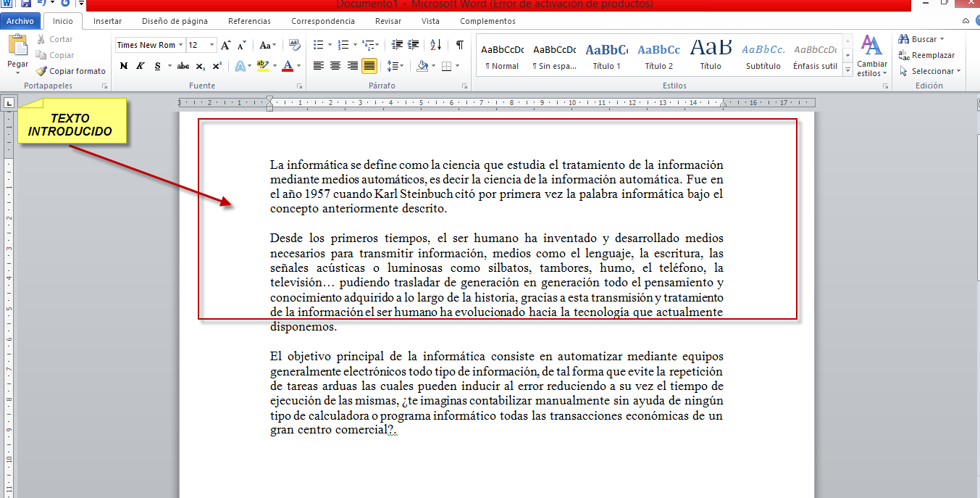The height and width of the screenshot is (498, 980).
Task: Toggle justified alignment button
Action: [x=369, y=66]
